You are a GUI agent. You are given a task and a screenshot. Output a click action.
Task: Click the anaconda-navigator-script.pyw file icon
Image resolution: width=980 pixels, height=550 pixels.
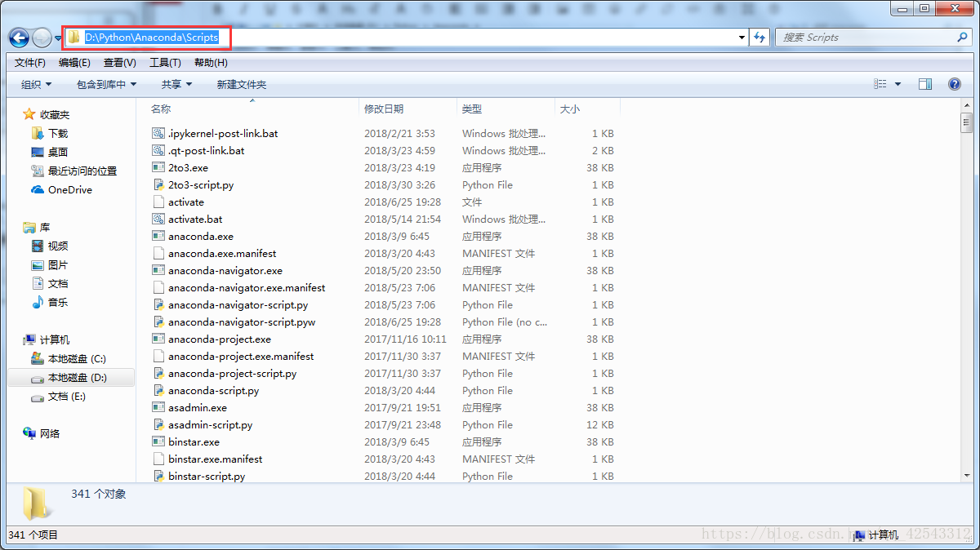click(x=158, y=322)
